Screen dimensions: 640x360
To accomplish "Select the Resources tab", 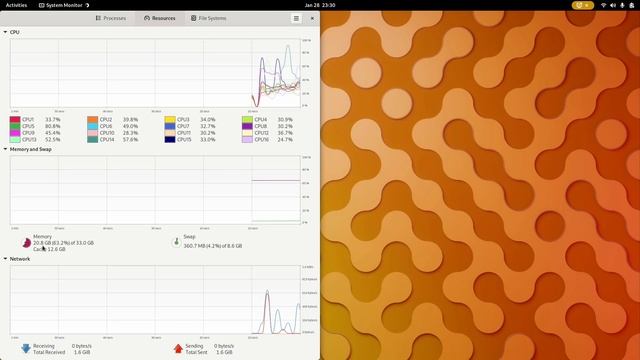I will [160, 18].
